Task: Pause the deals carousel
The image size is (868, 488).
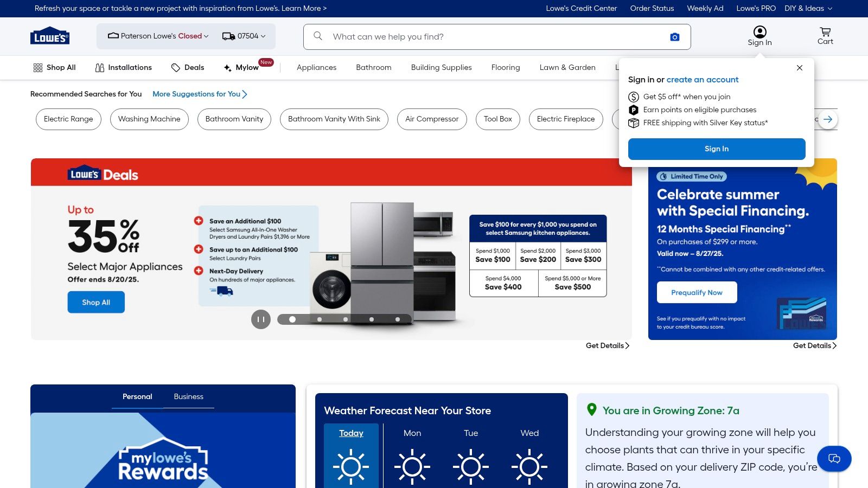Action: click(x=261, y=319)
